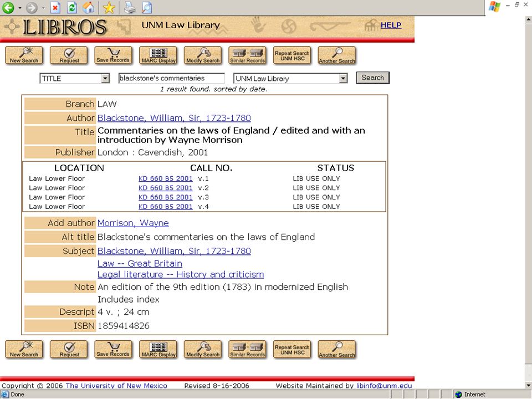This screenshot has width=532, height=399.
Task: Click the bottom Similar Records button
Action: [247, 350]
